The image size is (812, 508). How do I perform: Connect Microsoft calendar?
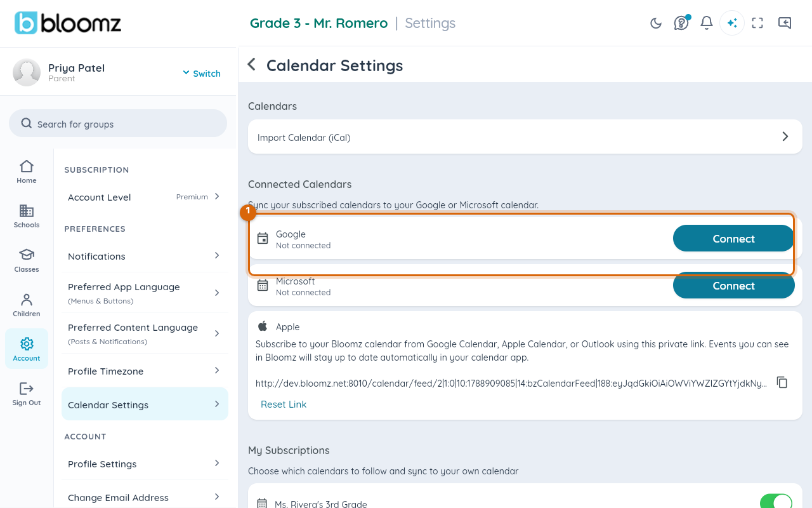[x=733, y=286]
